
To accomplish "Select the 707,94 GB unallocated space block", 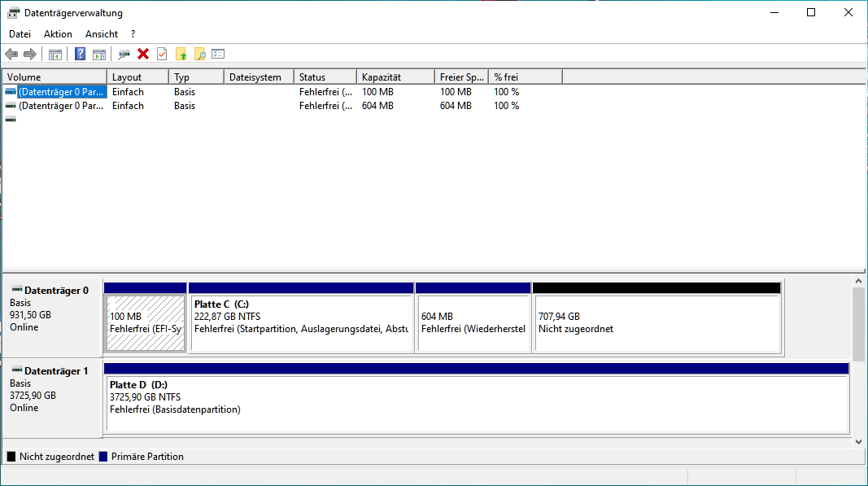I will click(x=656, y=322).
